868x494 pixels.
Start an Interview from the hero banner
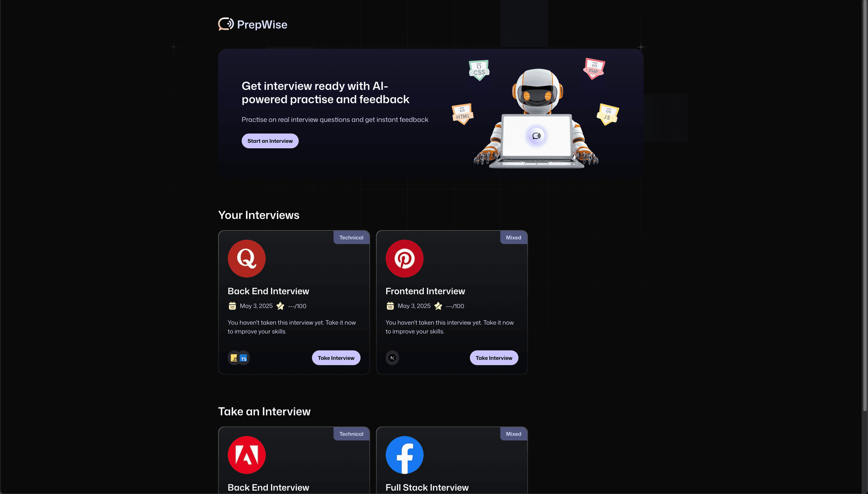[x=270, y=141]
